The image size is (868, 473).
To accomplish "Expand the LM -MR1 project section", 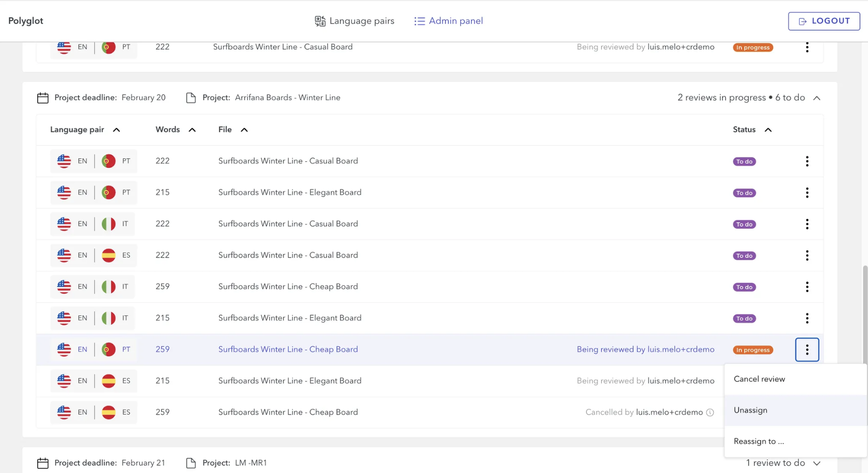I will point(817,463).
